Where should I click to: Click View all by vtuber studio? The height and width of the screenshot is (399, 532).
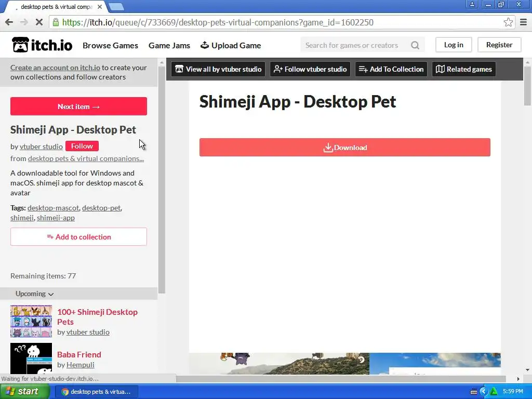point(218,69)
